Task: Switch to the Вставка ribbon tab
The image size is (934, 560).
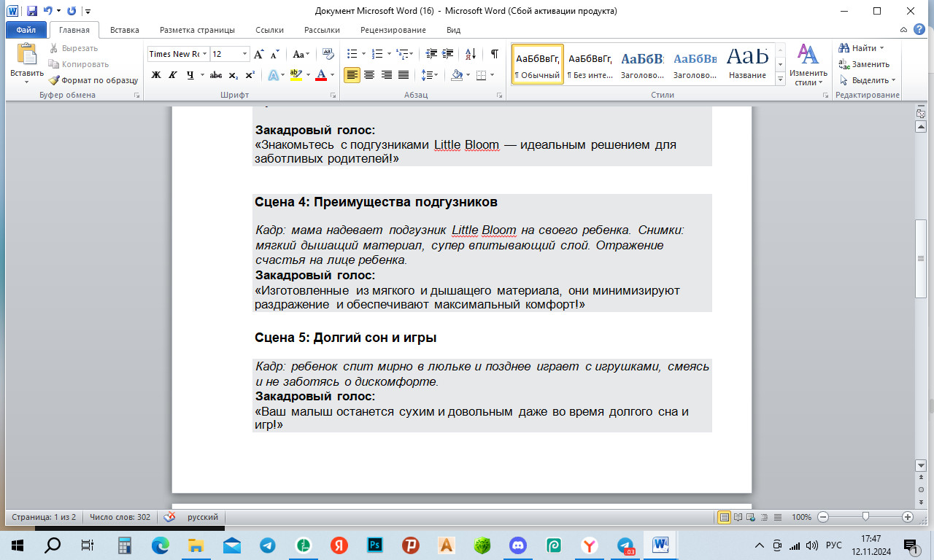Action: coord(124,30)
